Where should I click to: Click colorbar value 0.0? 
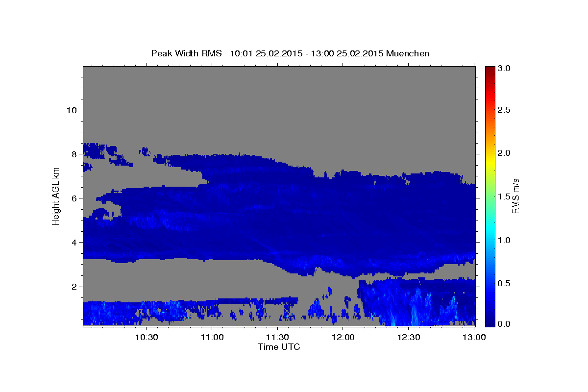[x=504, y=324]
